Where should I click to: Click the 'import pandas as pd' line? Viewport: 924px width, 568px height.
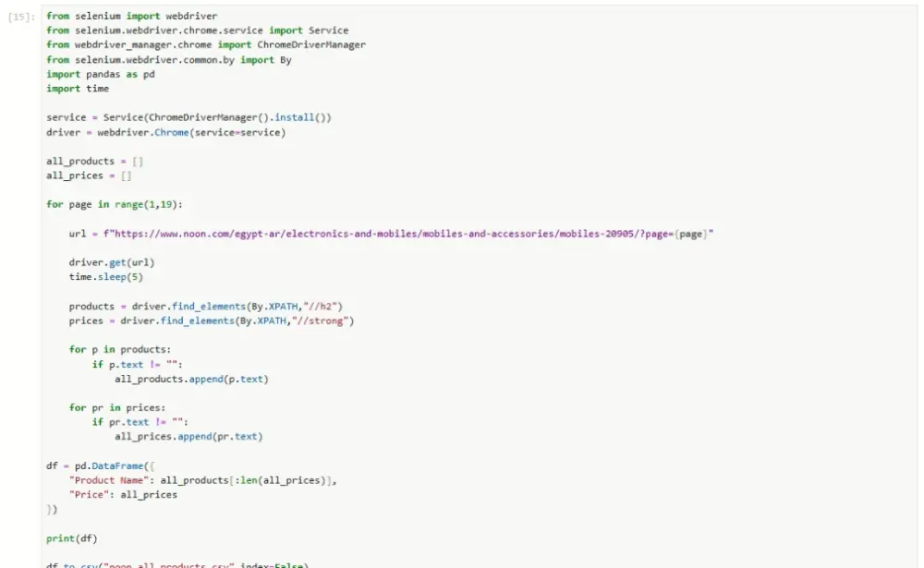click(100, 74)
